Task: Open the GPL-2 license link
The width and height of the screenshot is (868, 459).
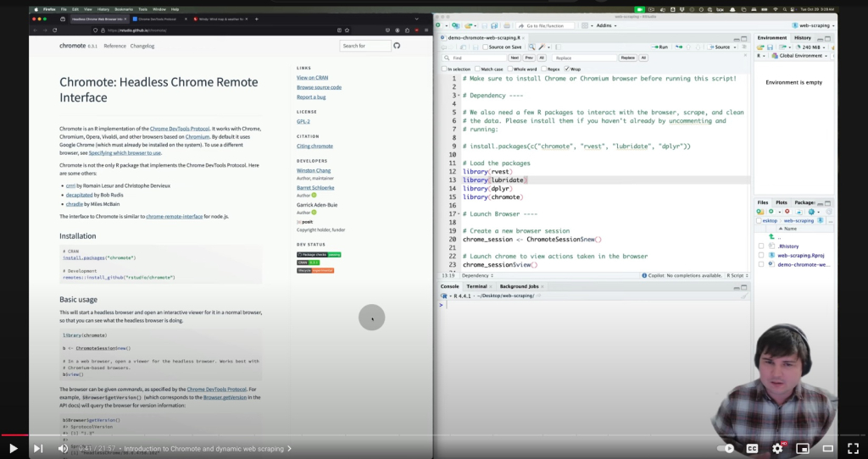Action: tap(303, 121)
